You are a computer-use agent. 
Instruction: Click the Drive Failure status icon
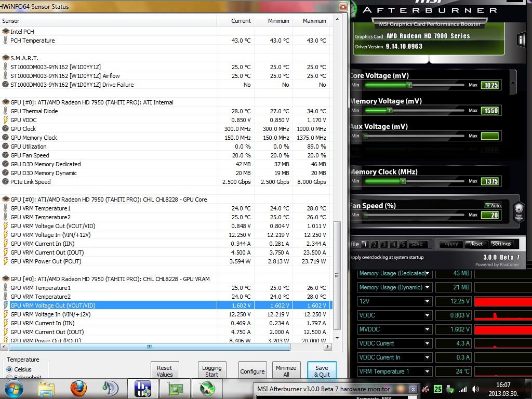[5, 85]
